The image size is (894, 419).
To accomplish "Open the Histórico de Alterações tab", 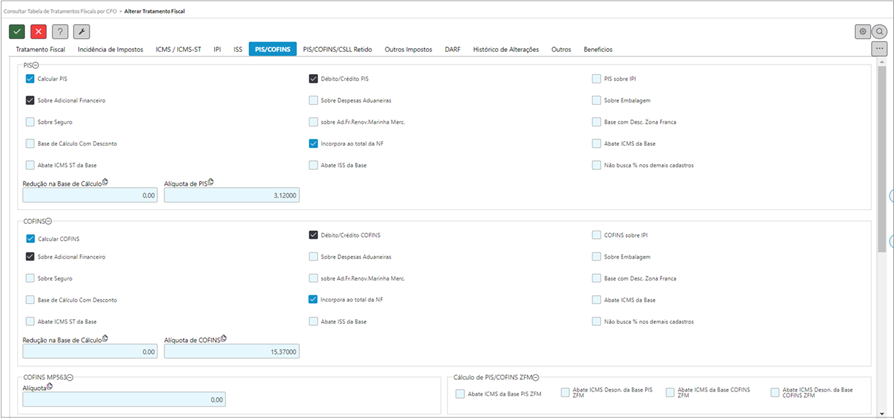I will tap(505, 49).
